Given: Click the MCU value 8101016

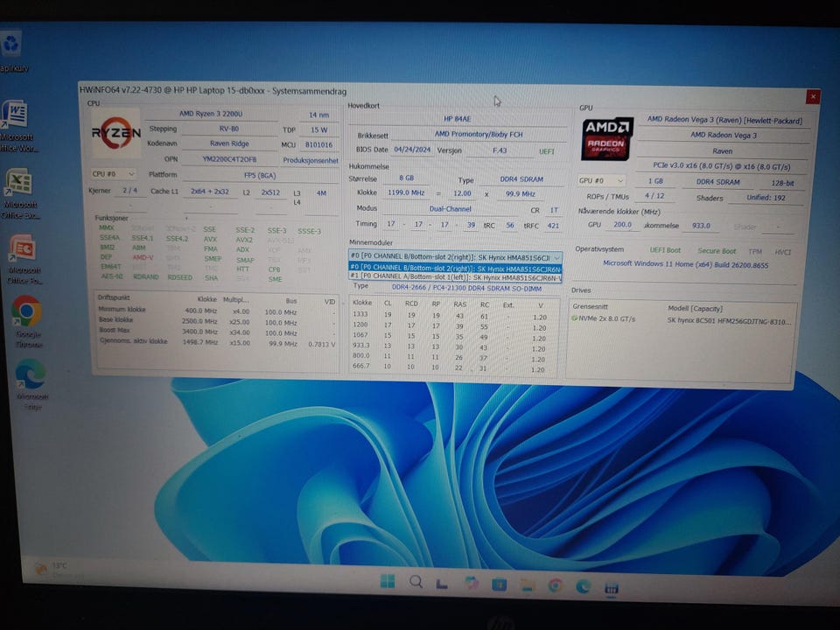Looking at the screenshot, I should coord(318,144).
